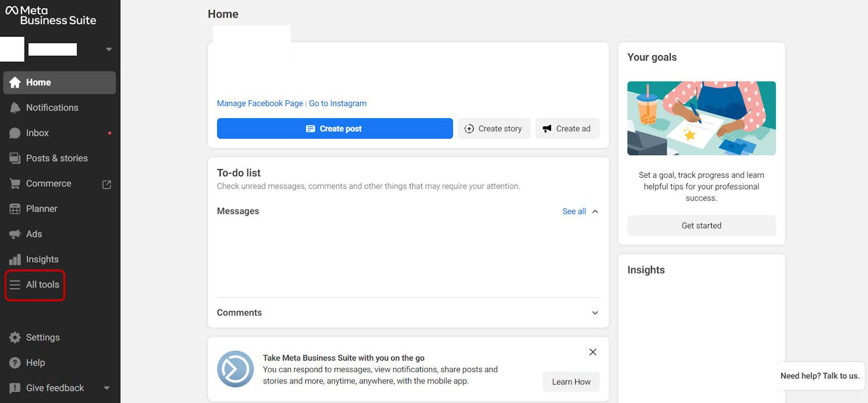Click Need help? Talk to us bubble
Image resolution: width=868 pixels, height=403 pixels.
click(820, 376)
